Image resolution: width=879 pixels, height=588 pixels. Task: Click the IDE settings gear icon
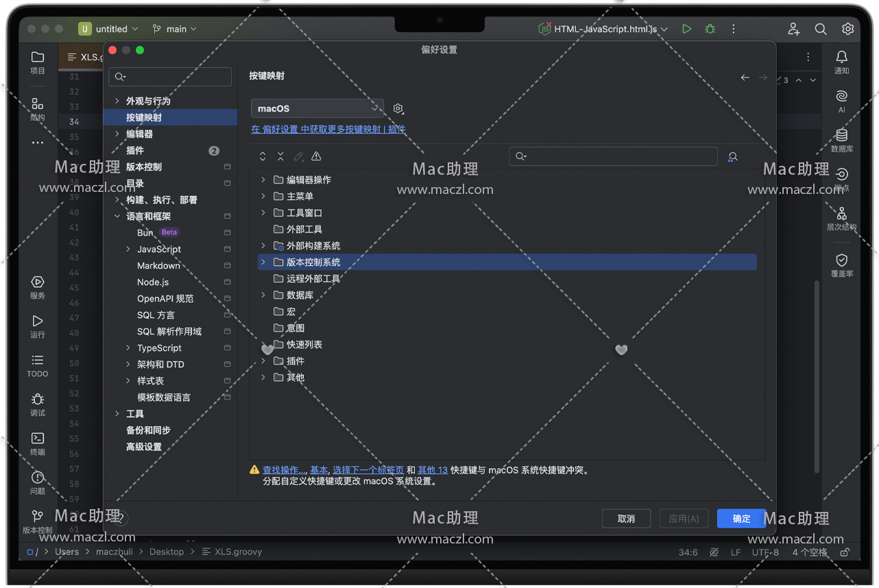pos(847,29)
